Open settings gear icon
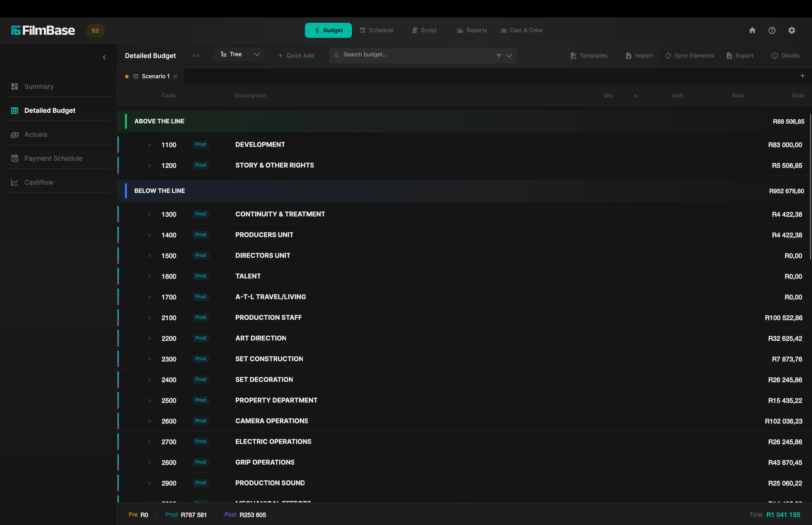This screenshot has height=525, width=812. [792, 30]
